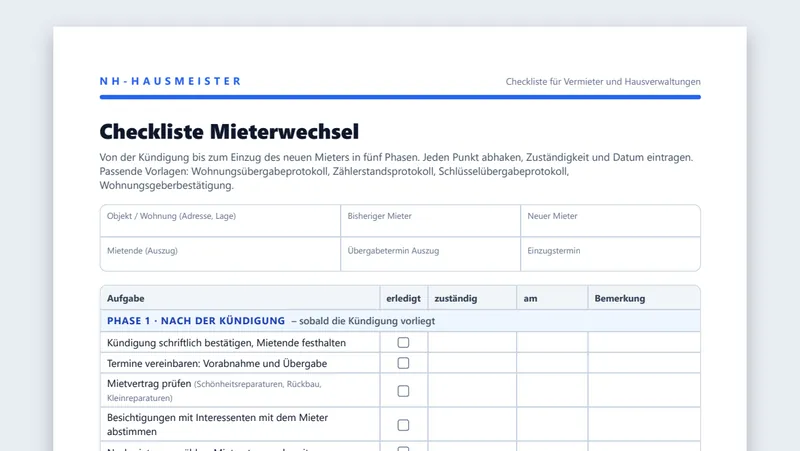Click the 'erledigt' column header
Screen dimensions: 800x451
(x=404, y=298)
